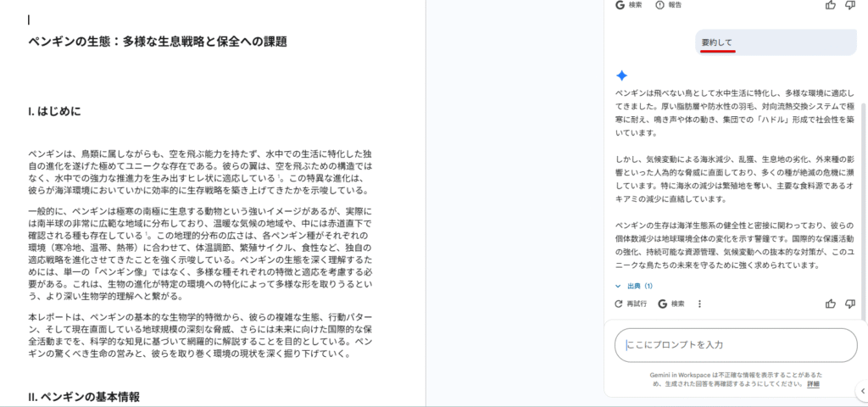This screenshot has width=868, height=407.
Task: Place cursor in the I. はじめに heading
Action: click(x=54, y=111)
